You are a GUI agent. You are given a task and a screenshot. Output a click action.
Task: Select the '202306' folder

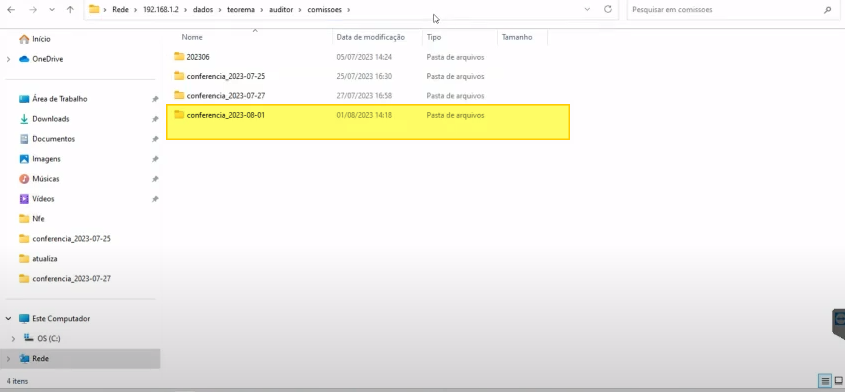coord(198,57)
